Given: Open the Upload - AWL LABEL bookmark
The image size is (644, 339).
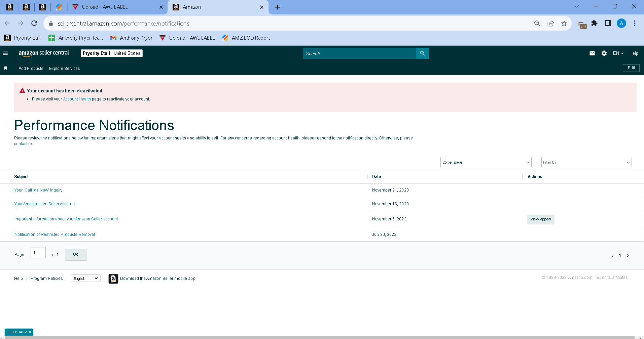Looking at the screenshot, I should coord(187,38).
